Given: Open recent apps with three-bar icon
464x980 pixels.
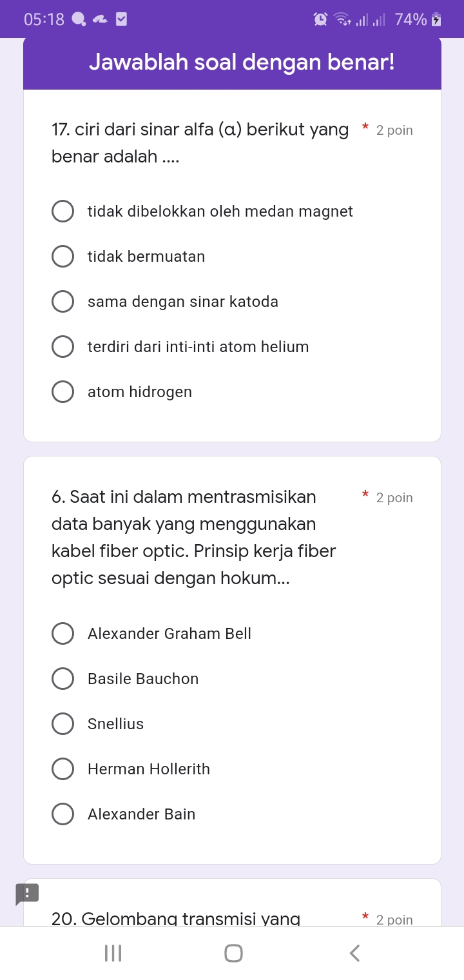Looking at the screenshot, I should point(113,953).
